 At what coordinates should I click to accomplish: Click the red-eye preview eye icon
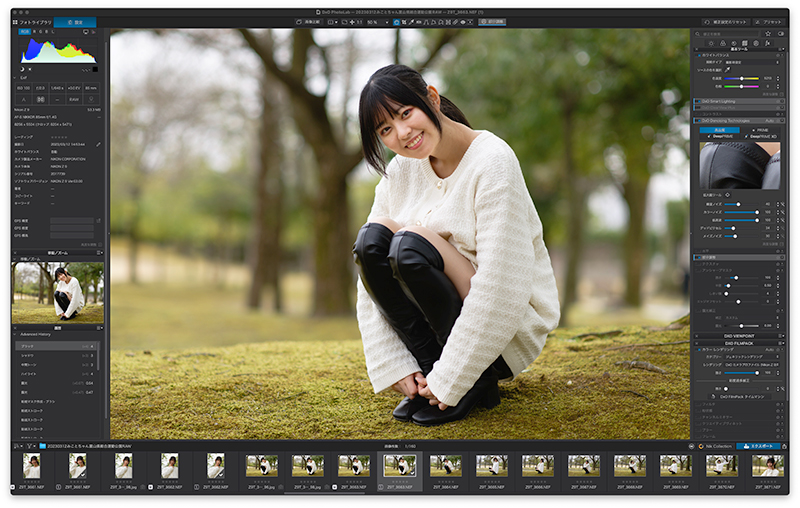[463, 22]
